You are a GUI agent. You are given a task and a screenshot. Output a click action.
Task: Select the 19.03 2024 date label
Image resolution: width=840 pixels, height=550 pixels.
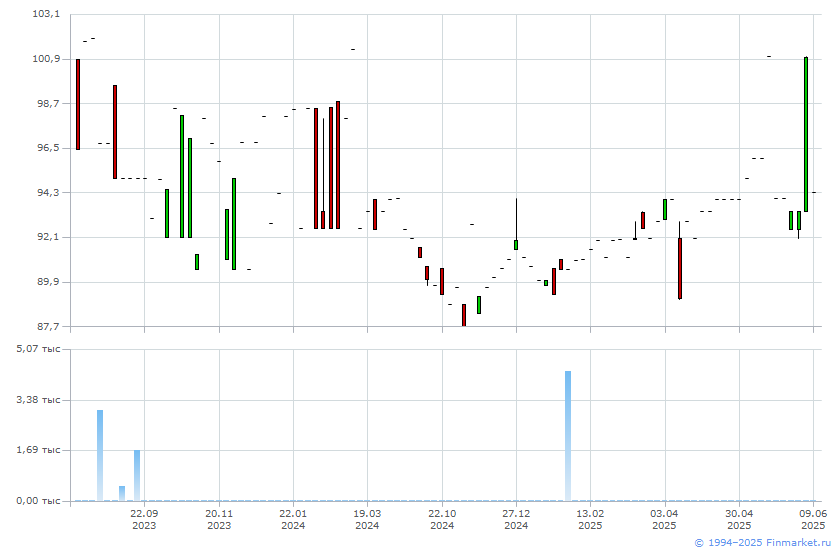pos(367,519)
